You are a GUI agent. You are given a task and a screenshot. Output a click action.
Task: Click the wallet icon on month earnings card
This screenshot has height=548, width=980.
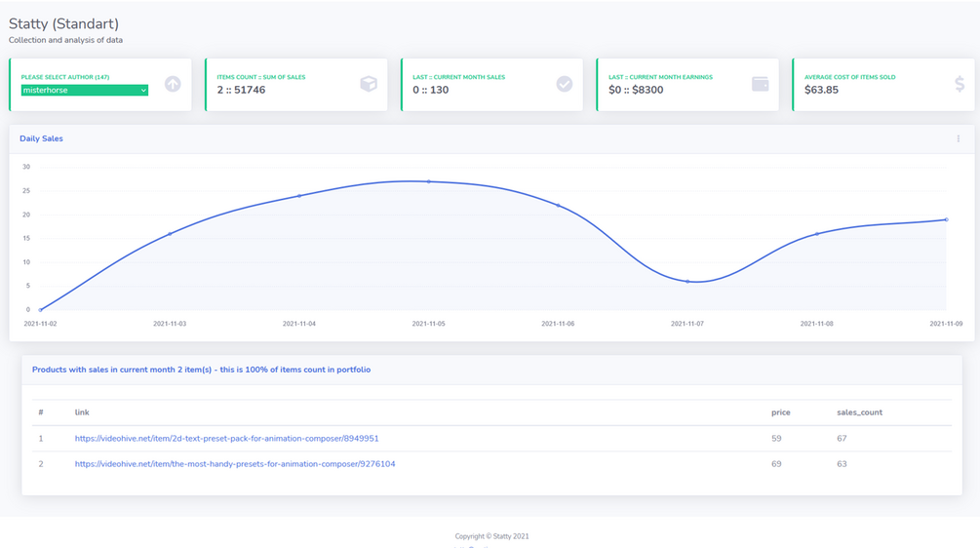coord(760,84)
